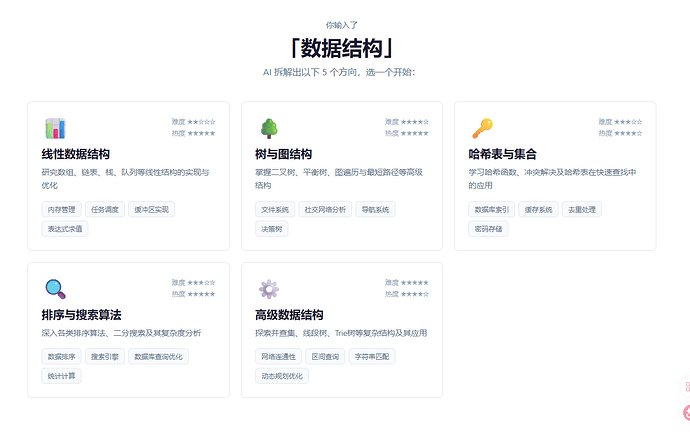
Task: Click the 任务调度 tag
Action: click(105, 209)
